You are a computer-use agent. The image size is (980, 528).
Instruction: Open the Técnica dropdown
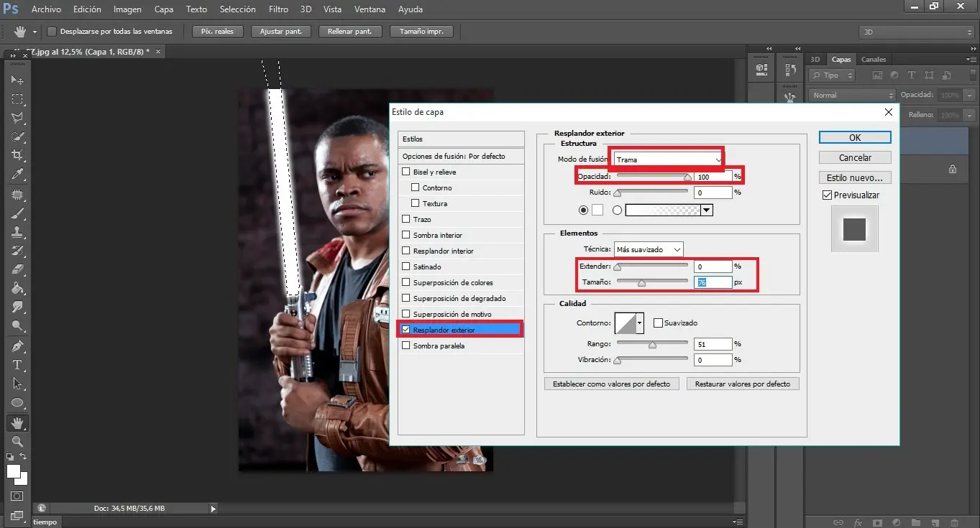[648, 249]
